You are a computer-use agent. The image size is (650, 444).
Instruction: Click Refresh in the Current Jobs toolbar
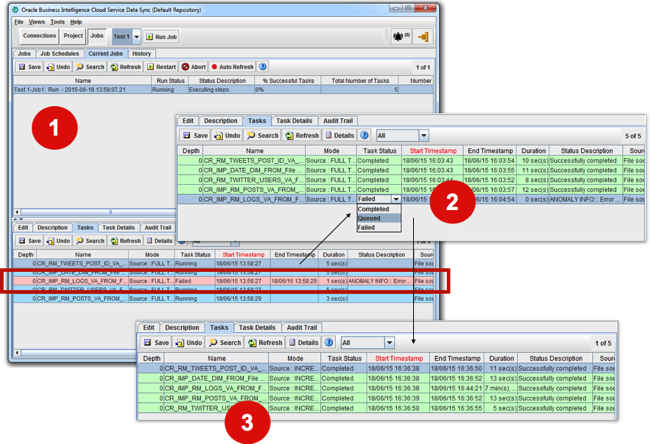click(x=126, y=67)
